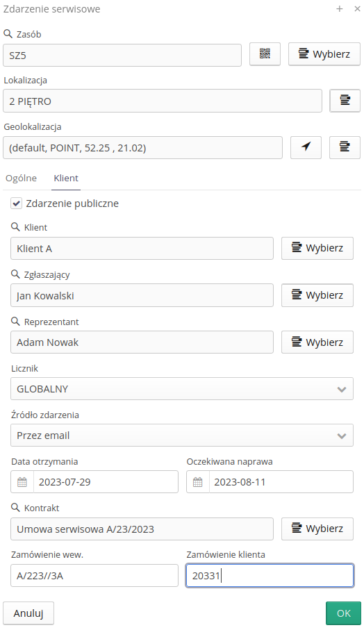Cancel the form with Anuluj
This screenshot has width=364, height=630.
tap(28, 613)
